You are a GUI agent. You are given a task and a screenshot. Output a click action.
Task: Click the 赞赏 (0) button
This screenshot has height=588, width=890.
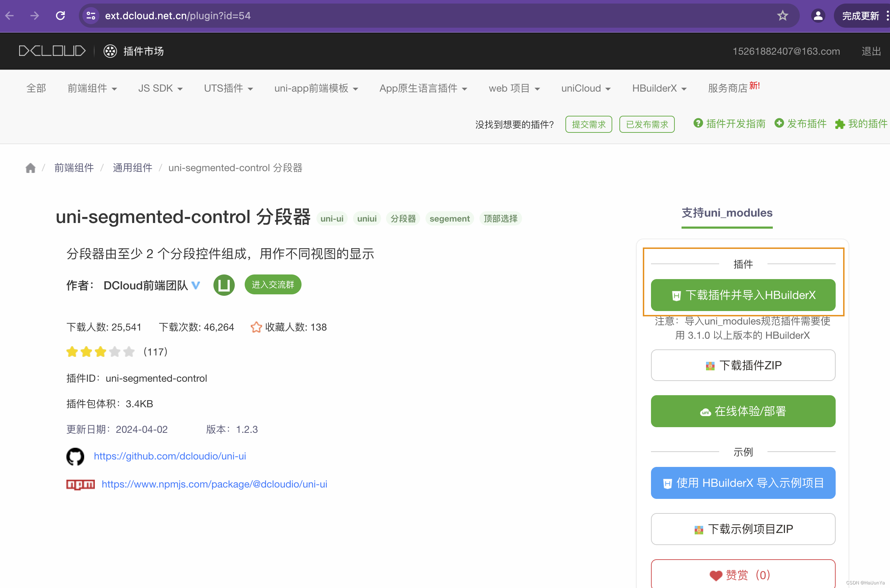point(743,574)
